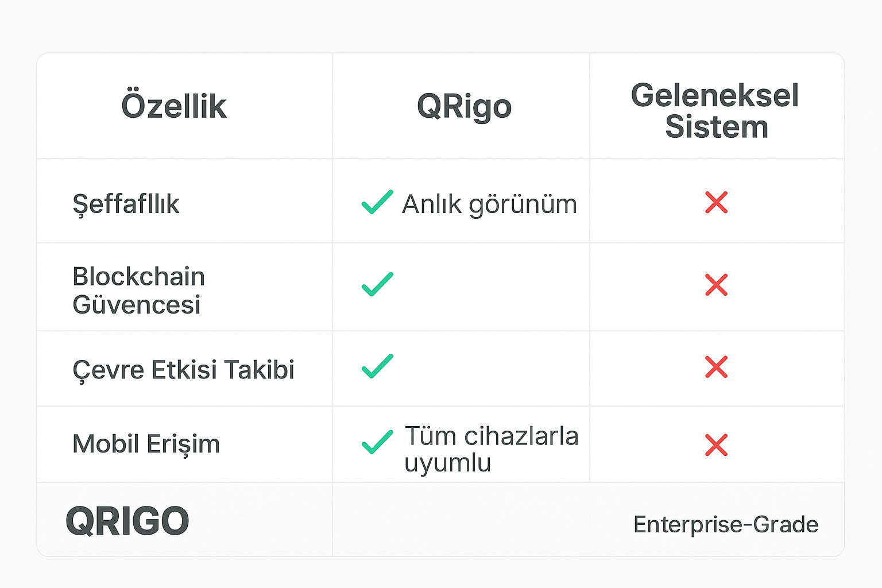Click the red X in Mobil Erişim row
The image size is (882, 588).
pos(716,445)
